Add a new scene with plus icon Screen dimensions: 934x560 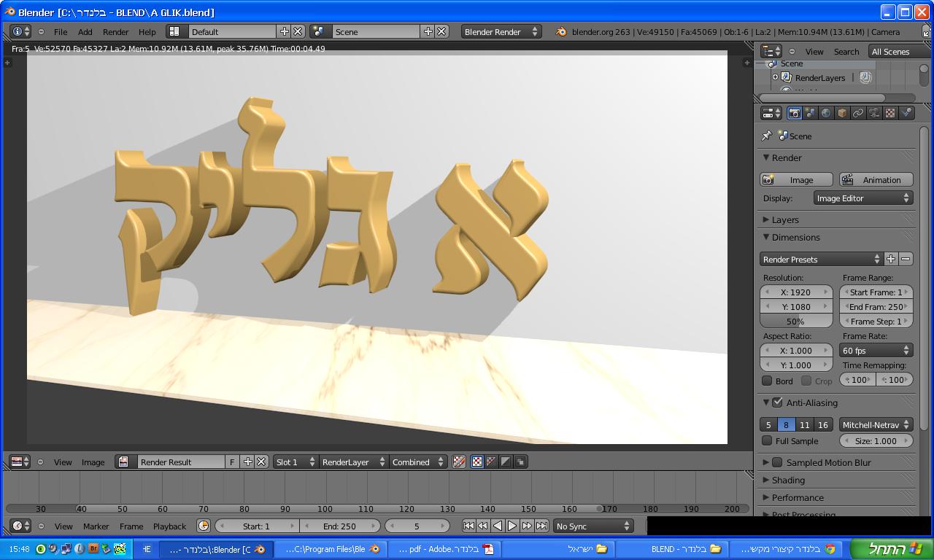tap(428, 31)
